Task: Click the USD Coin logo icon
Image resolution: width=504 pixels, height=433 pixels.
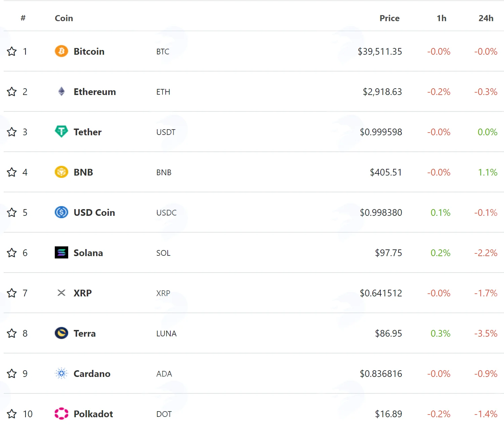Action: (61, 212)
